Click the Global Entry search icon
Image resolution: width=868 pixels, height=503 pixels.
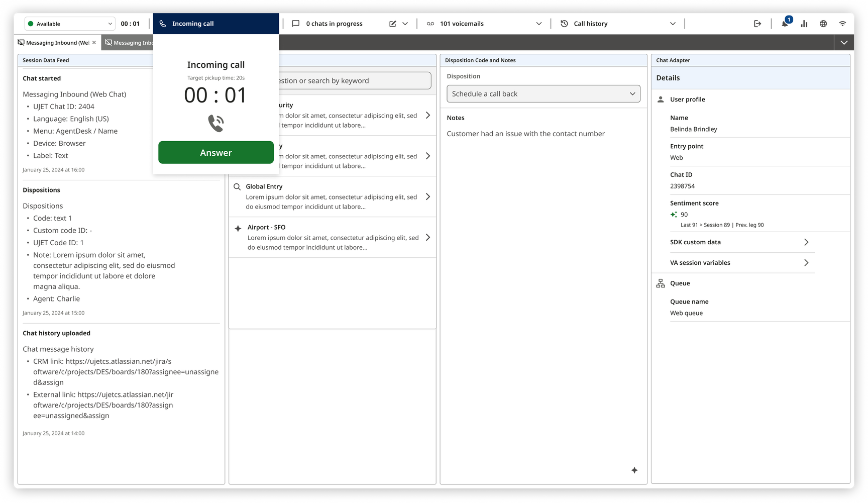tap(237, 186)
